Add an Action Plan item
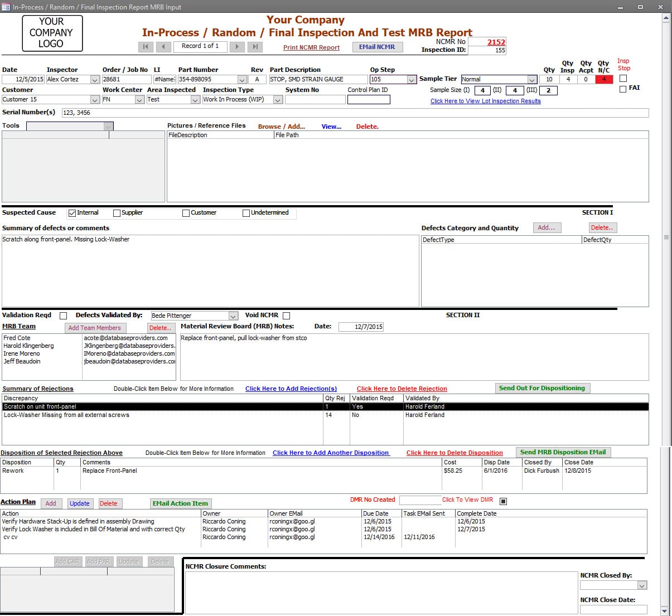Screen dimensions: 672x616 (51, 503)
